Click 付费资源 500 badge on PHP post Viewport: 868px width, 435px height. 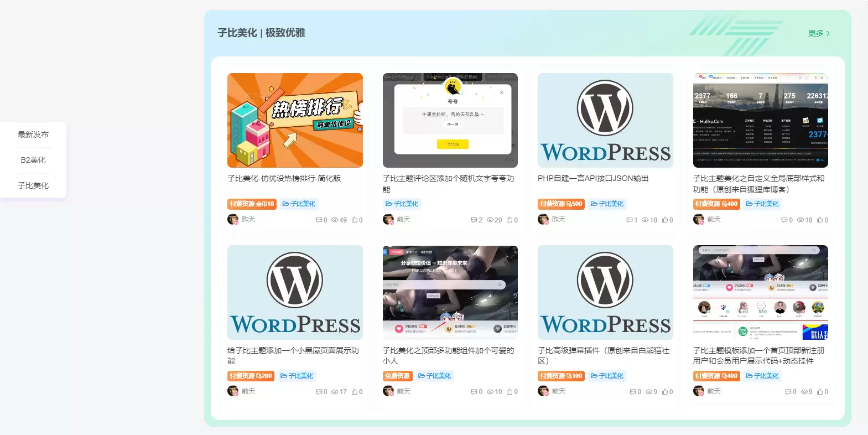tap(561, 204)
